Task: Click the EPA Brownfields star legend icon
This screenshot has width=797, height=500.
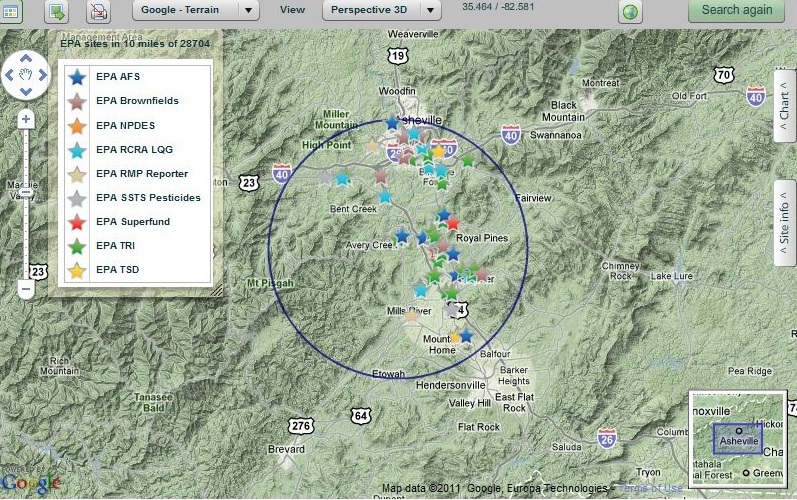Action: coord(77,101)
